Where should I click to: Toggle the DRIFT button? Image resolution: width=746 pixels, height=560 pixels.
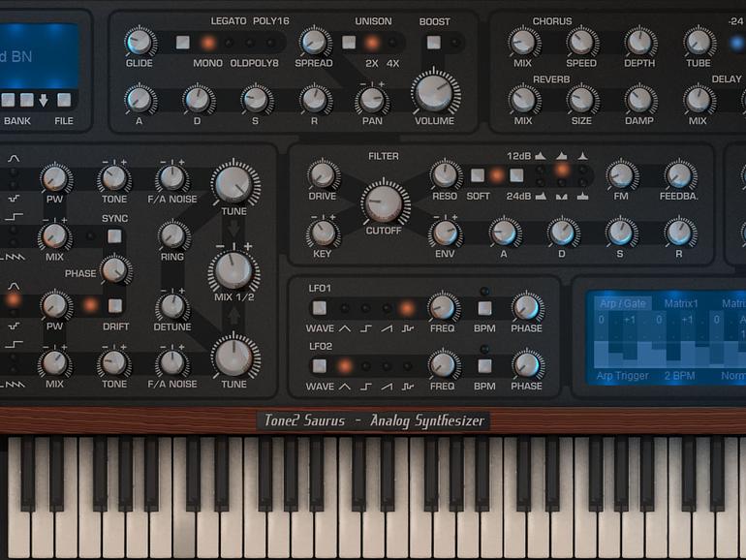click(114, 305)
